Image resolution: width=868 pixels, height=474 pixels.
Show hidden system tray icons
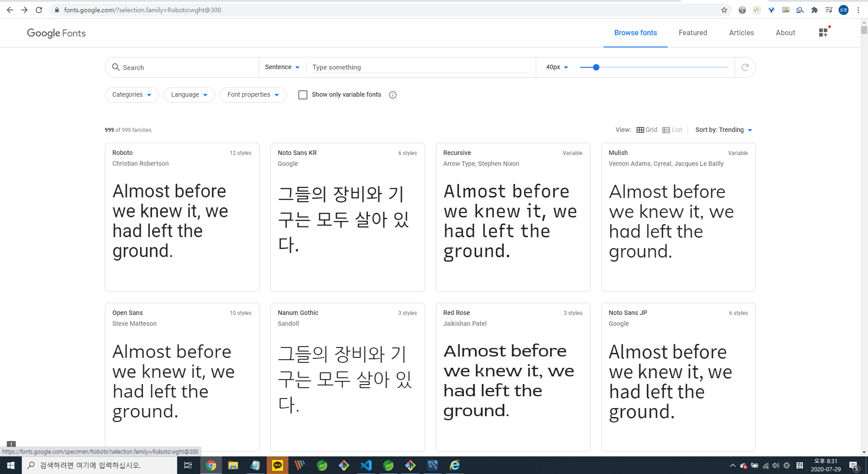click(732, 465)
